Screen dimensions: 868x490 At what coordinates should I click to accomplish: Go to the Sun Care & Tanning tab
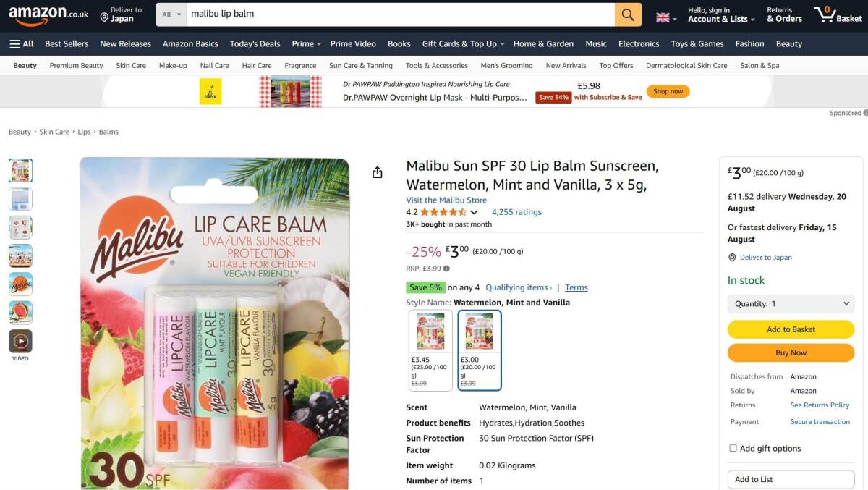click(361, 65)
